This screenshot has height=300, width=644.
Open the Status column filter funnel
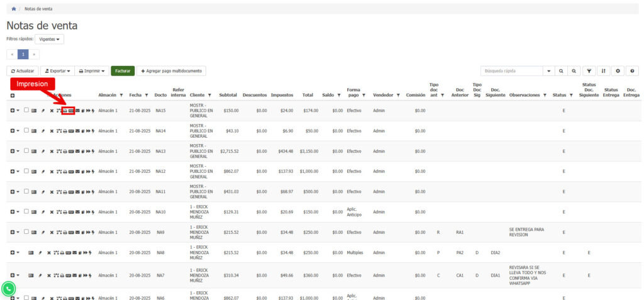(571, 96)
